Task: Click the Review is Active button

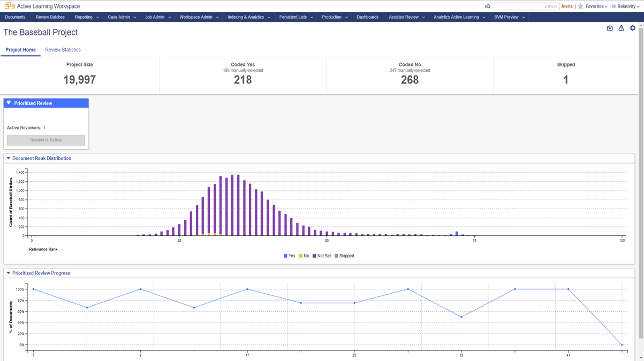Action: pos(46,140)
